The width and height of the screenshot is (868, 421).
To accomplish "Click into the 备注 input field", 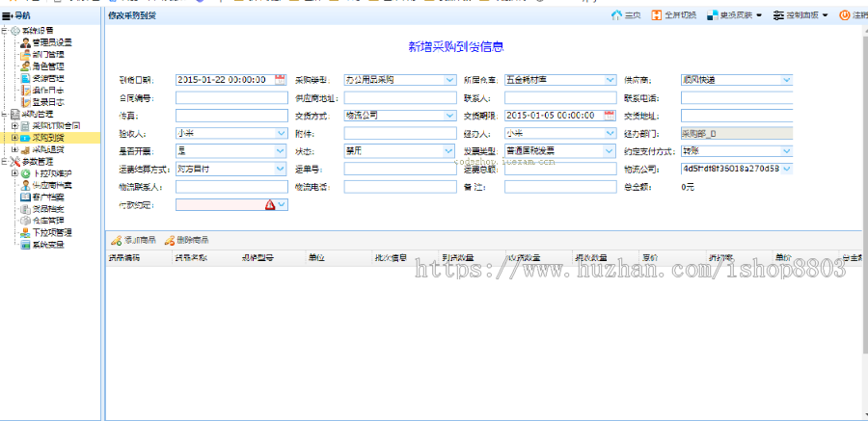I will pos(560,187).
